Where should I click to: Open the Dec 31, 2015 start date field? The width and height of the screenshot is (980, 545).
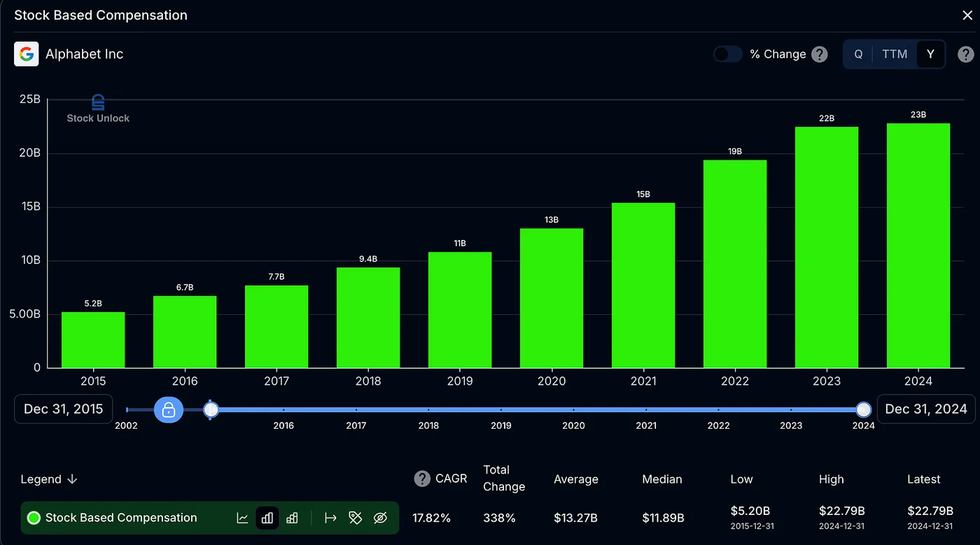pos(63,409)
